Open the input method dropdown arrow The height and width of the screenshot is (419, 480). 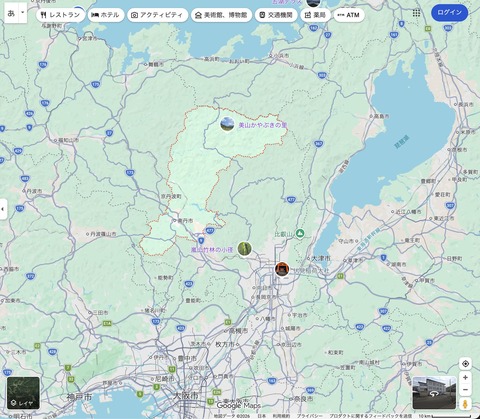(x=23, y=13)
